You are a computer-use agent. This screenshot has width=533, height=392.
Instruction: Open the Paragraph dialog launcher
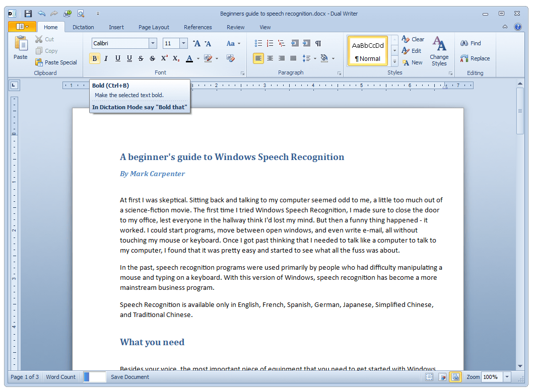pos(339,73)
